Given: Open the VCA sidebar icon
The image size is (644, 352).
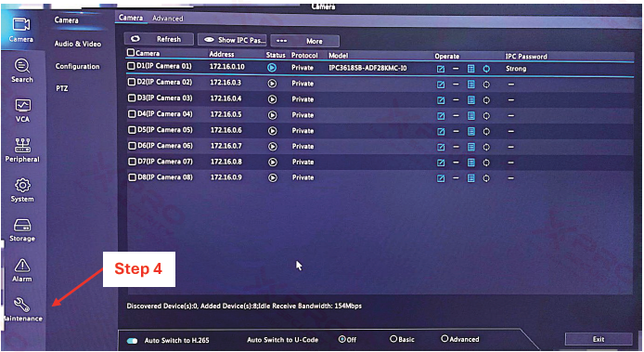Looking at the screenshot, I should (22, 111).
